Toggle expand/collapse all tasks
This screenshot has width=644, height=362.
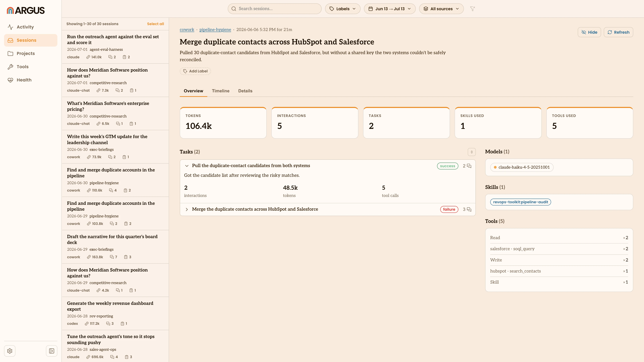coord(471,152)
